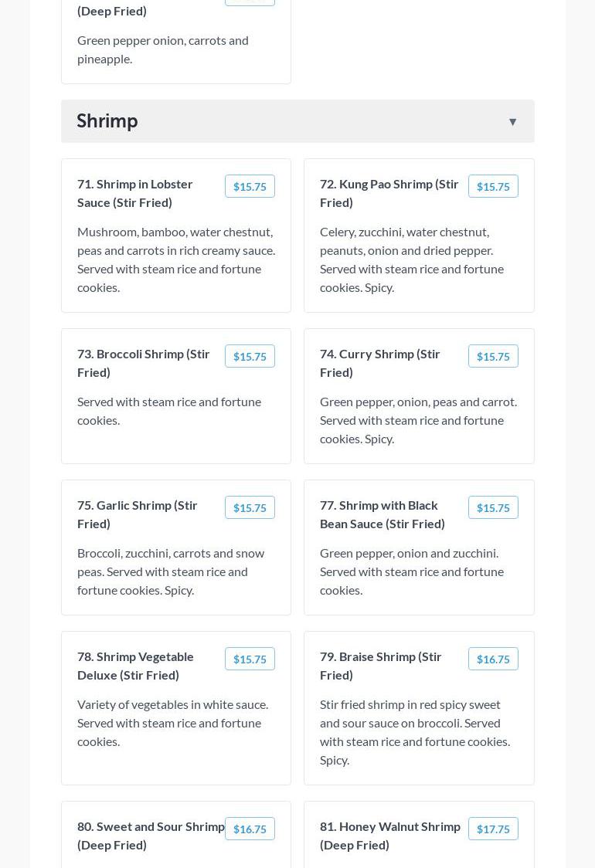Open 71. Shrimp in Lobster Sauce item title
Screen dimensions: 595x868
[135, 193]
